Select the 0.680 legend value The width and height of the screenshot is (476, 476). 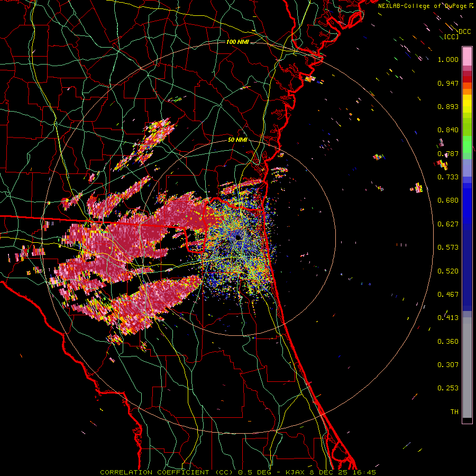click(448, 200)
